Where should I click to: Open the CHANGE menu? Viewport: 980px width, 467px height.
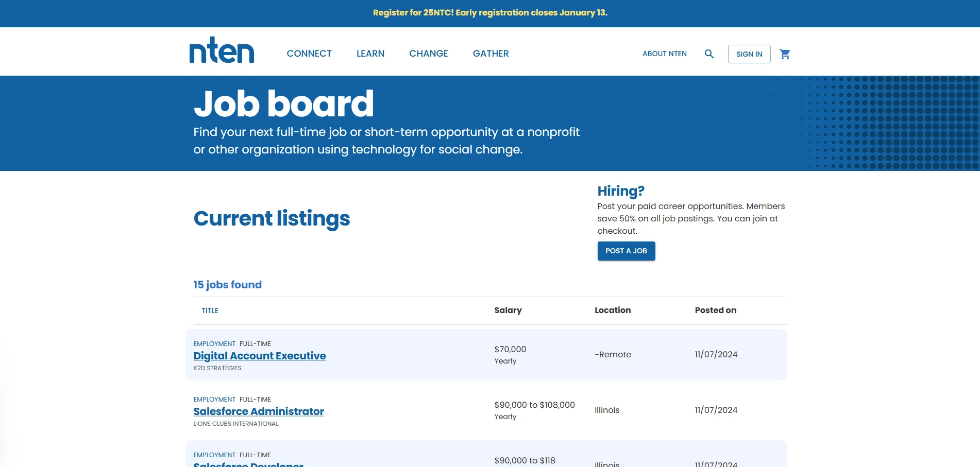(429, 54)
